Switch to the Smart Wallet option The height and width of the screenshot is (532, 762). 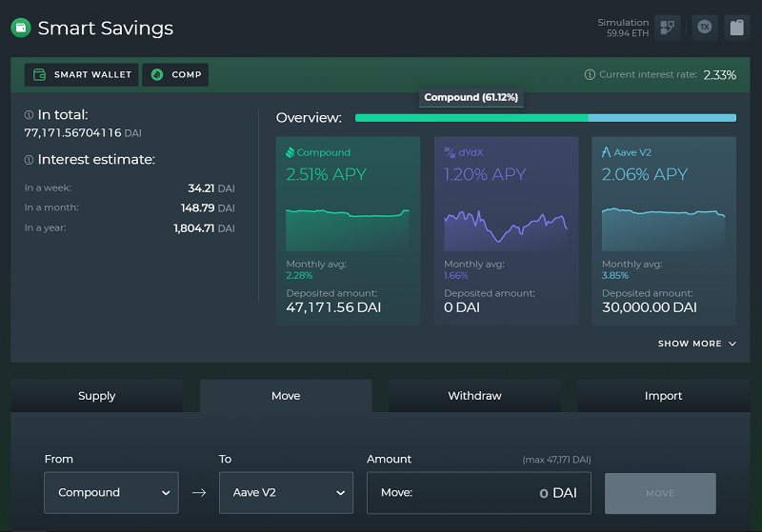pos(82,75)
